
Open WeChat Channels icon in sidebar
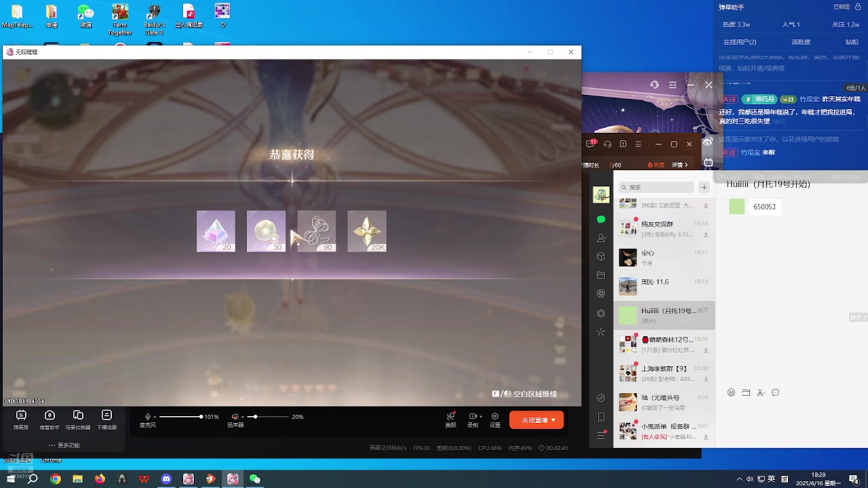pos(601,313)
